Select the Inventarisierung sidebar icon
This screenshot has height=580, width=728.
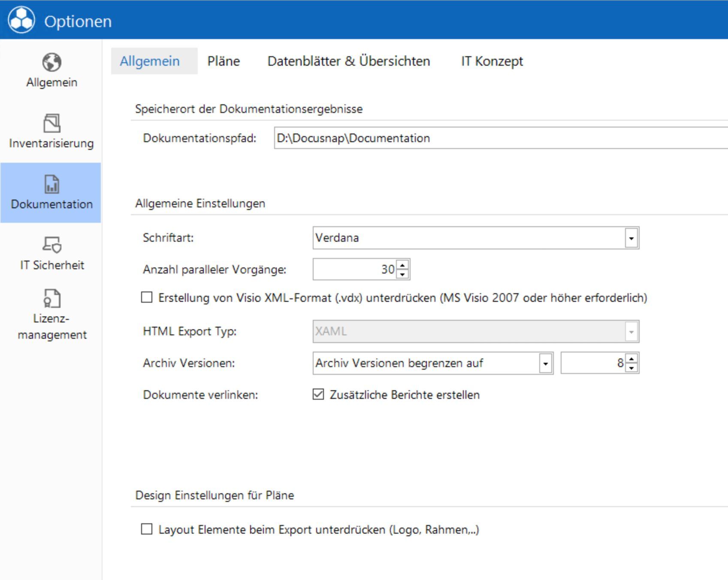[51, 123]
